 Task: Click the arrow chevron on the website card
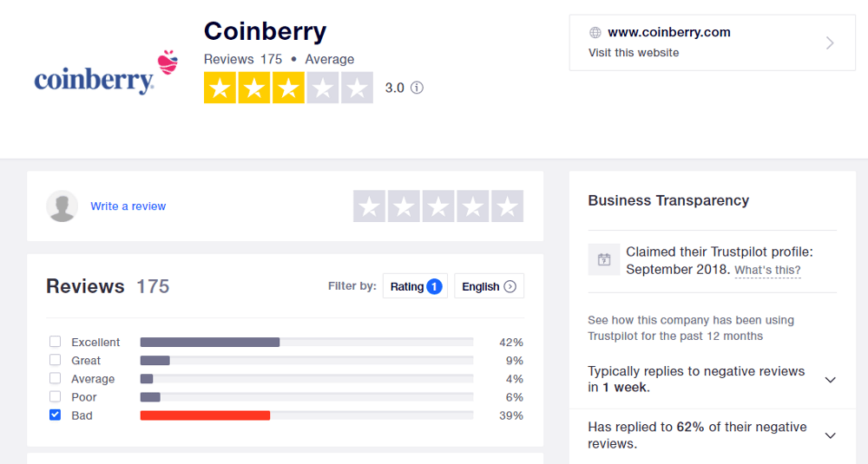[x=829, y=43]
